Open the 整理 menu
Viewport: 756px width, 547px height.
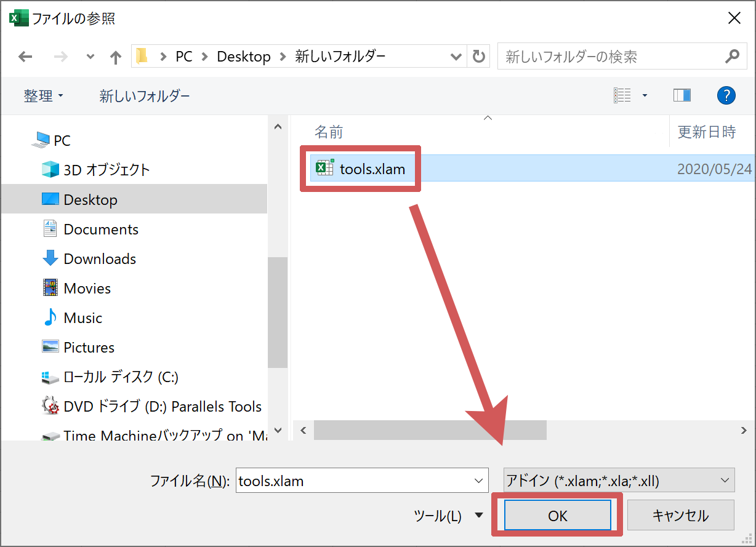[43, 96]
